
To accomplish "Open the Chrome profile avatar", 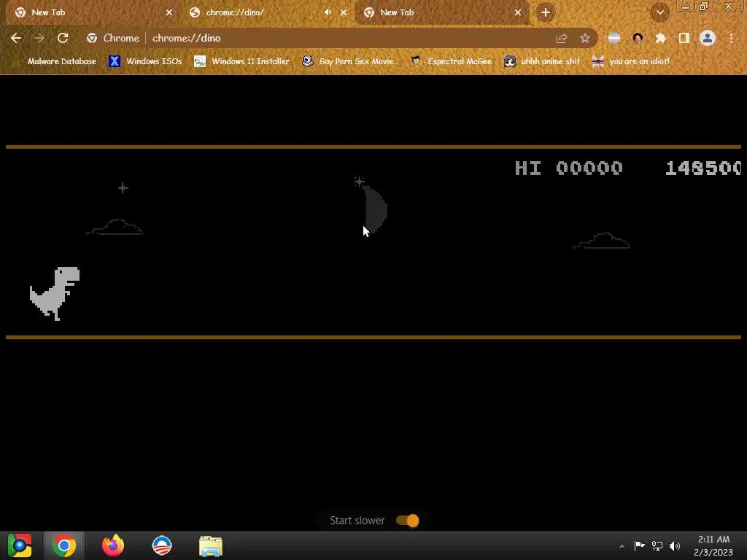I will tap(708, 38).
